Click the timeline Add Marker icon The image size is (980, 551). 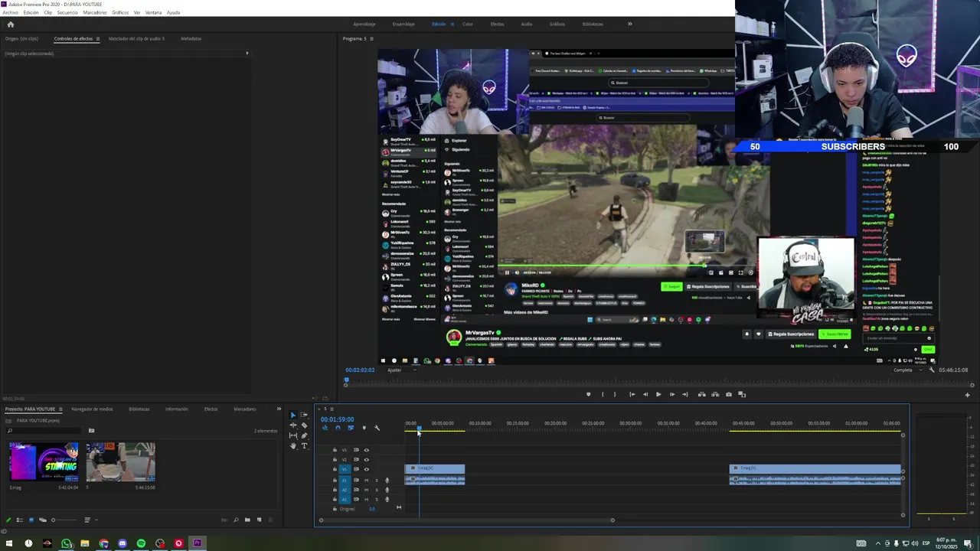click(x=364, y=428)
